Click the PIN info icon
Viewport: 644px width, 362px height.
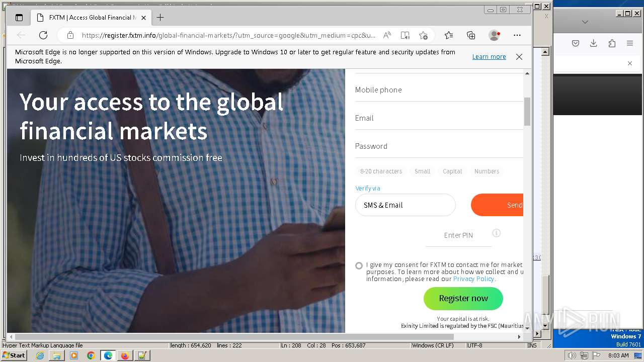[x=497, y=233]
